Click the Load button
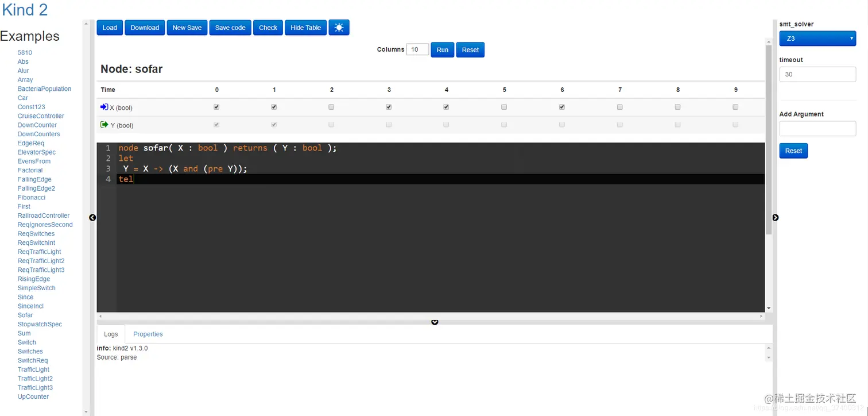868x416 pixels. [x=110, y=28]
